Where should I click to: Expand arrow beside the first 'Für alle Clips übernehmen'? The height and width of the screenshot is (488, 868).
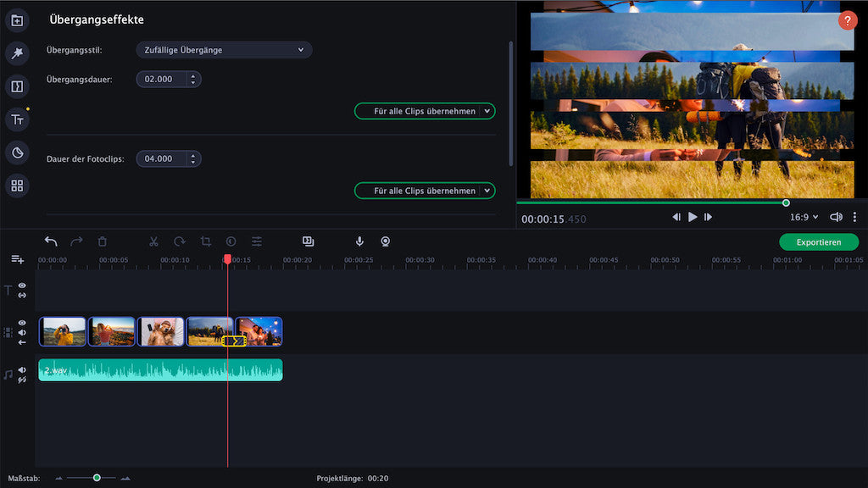click(x=487, y=111)
